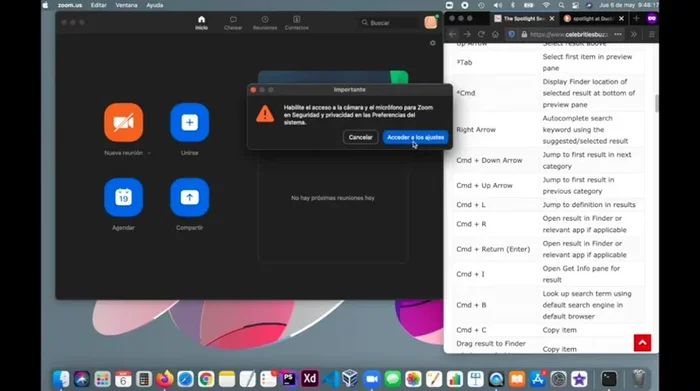Click the Wi-Fi menu bar icon

pos(546,5)
